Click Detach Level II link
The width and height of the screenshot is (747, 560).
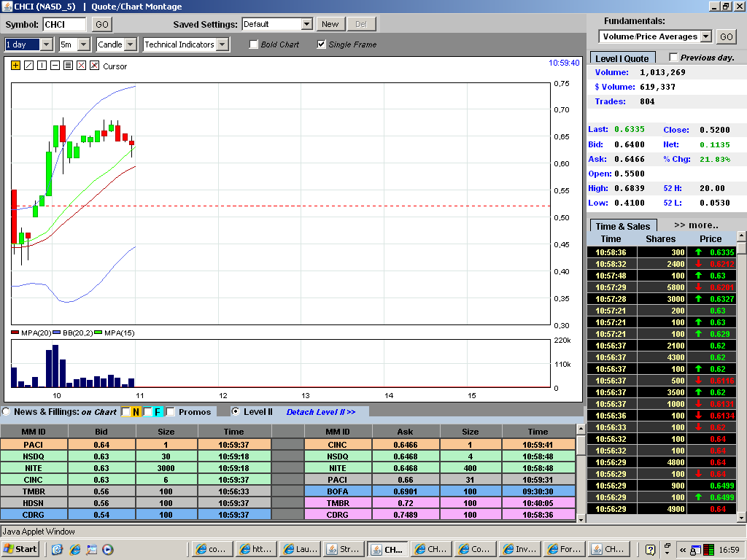pyautogui.click(x=321, y=412)
